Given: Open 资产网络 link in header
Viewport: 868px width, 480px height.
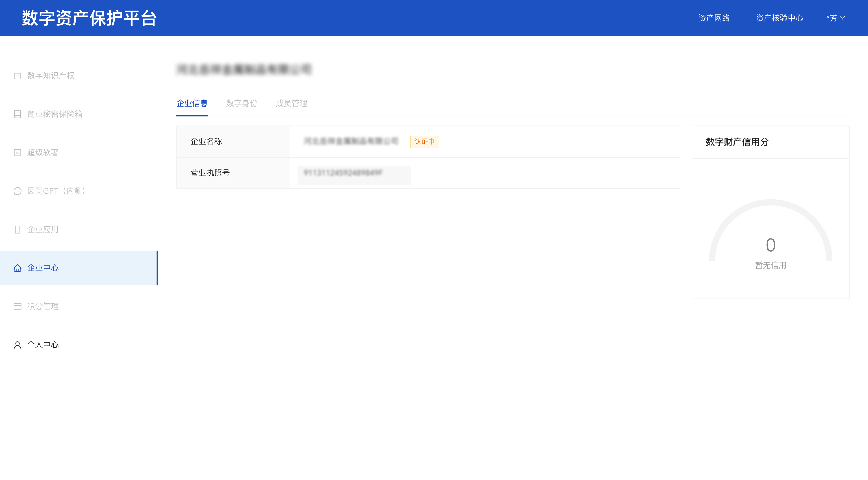Looking at the screenshot, I should (714, 18).
